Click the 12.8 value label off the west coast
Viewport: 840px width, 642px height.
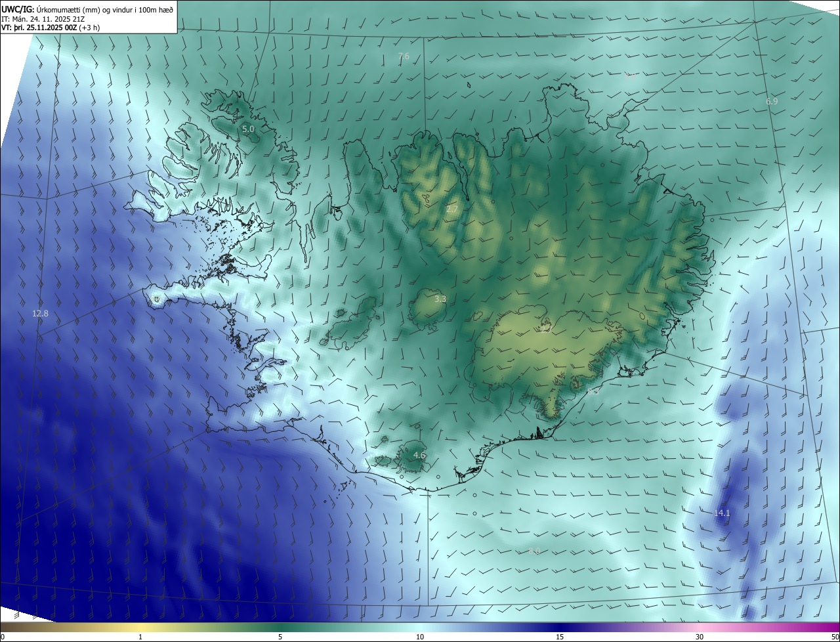tap(40, 314)
